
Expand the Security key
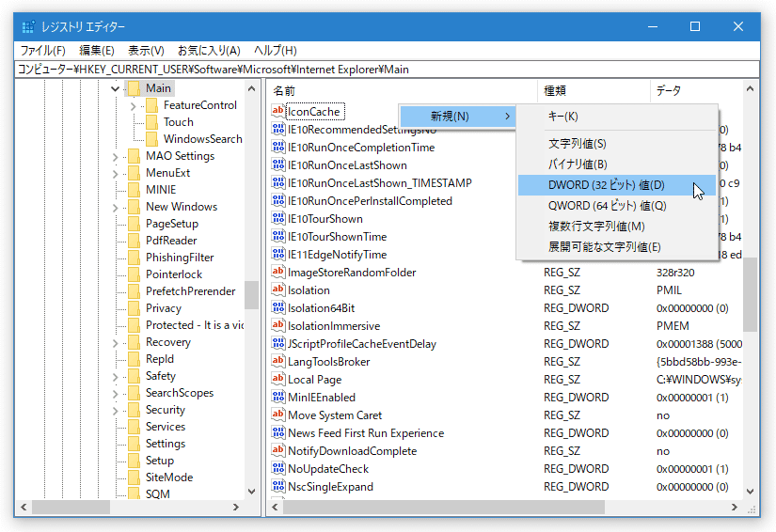pos(116,411)
